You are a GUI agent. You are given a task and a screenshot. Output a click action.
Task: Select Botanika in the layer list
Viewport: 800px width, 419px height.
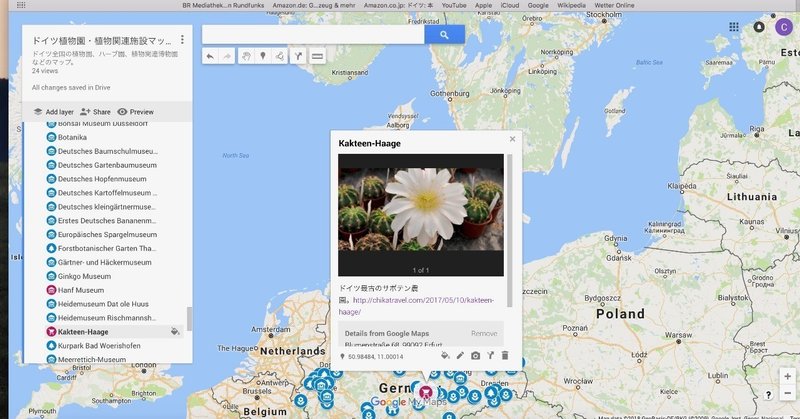tap(72, 137)
